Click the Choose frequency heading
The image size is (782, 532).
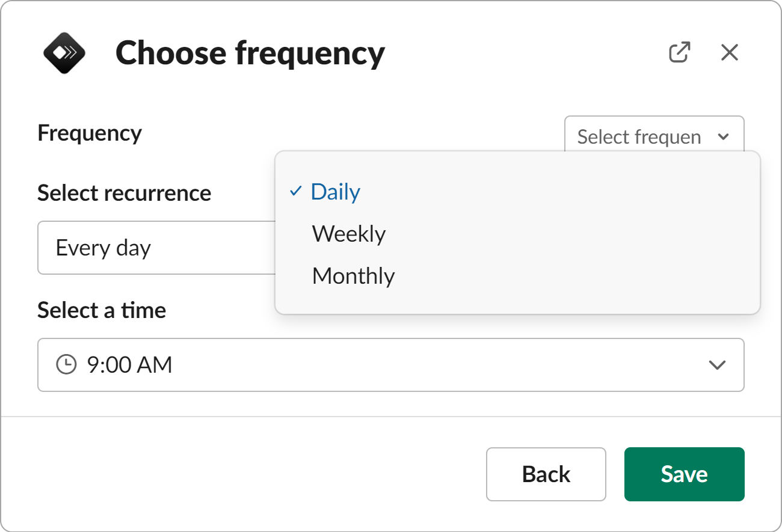pyautogui.click(x=250, y=53)
